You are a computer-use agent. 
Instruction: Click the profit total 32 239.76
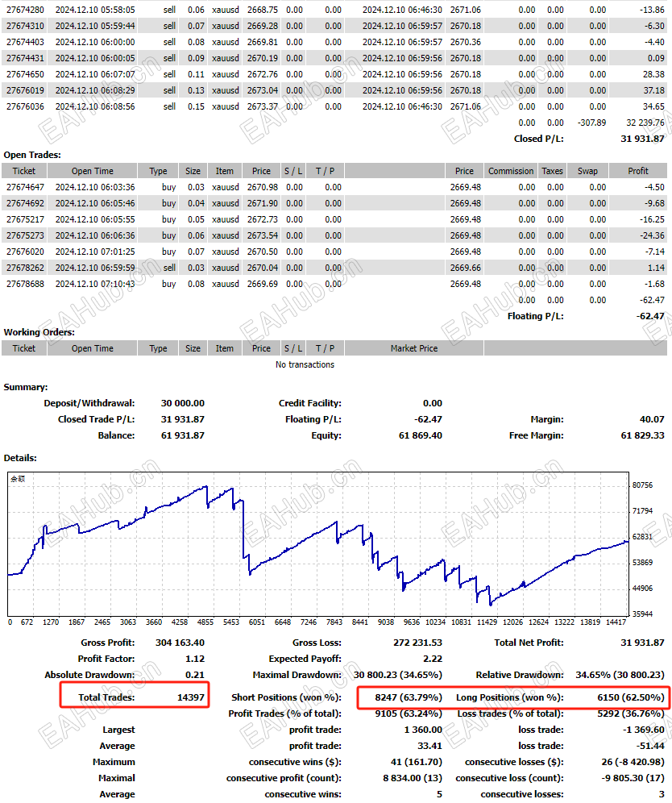(645, 123)
